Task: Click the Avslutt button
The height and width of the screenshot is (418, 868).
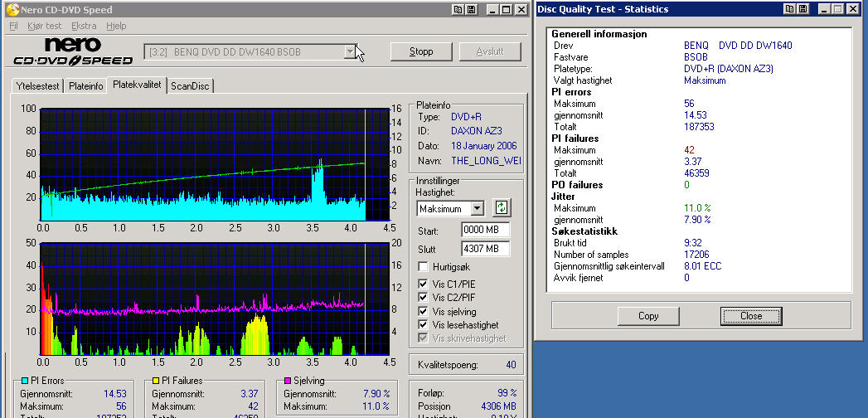Action: click(x=490, y=51)
